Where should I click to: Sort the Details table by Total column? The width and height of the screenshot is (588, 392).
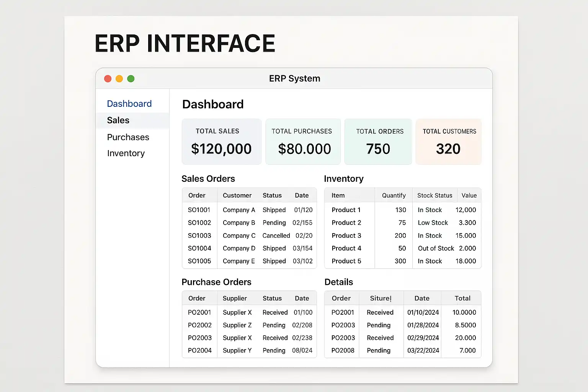pyautogui.click(x=462, y=298)
